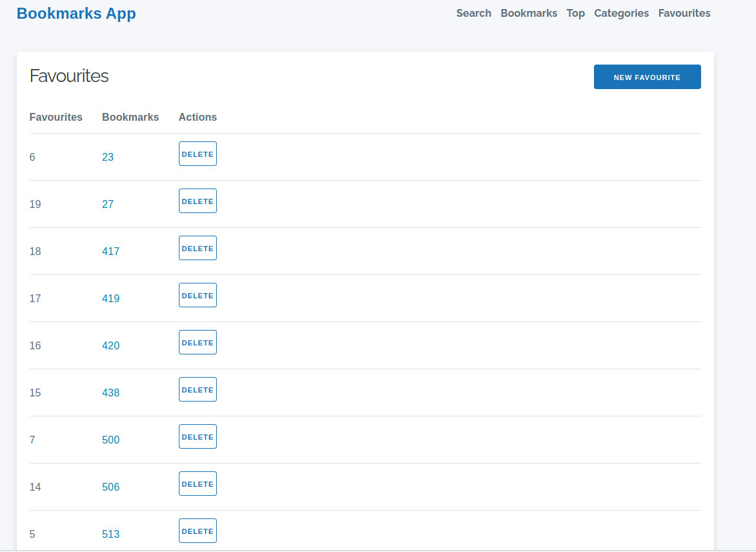The height and width of the screenshot is (552, 756).
Task: Delete the favourite for bookmark 438
Action: [x=198, y=389]
